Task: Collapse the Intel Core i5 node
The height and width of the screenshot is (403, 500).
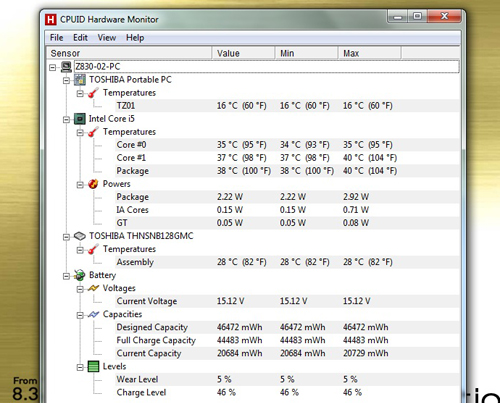Action: pyautogui.click(x=66, y=120)
